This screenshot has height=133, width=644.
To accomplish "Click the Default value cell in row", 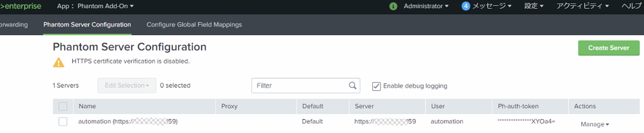I will pos(312,121).
